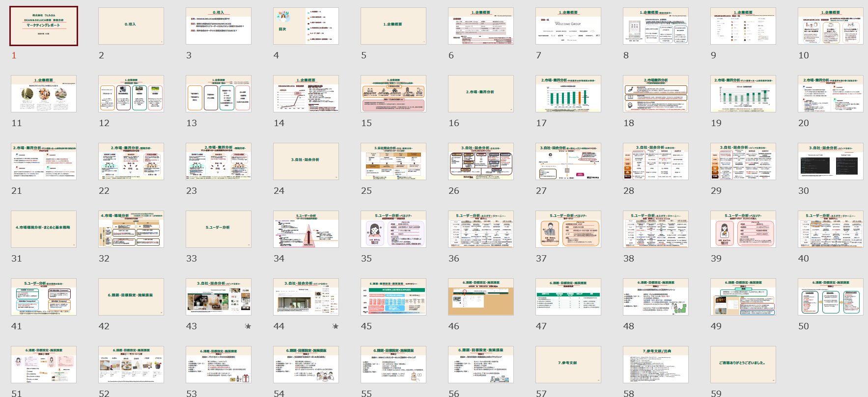Select slide 56 thumbnail
Screen dimensions: 868x397
[x=481, y=365]
